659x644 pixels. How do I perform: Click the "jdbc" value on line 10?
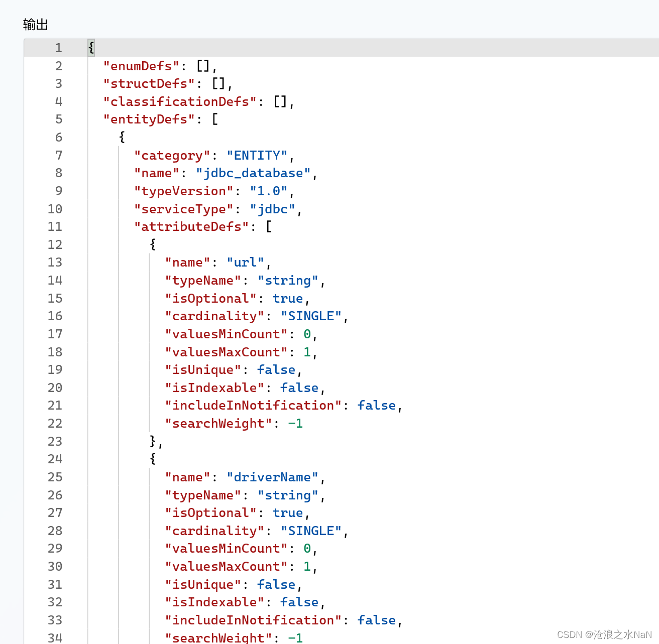point(273,209)
